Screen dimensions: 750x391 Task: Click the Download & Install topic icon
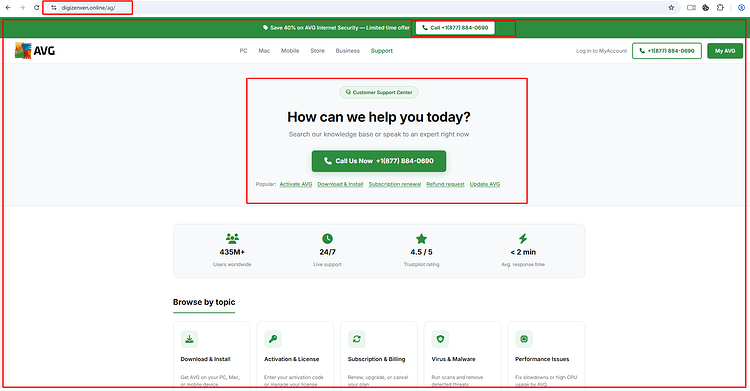(x=189, y=339)
